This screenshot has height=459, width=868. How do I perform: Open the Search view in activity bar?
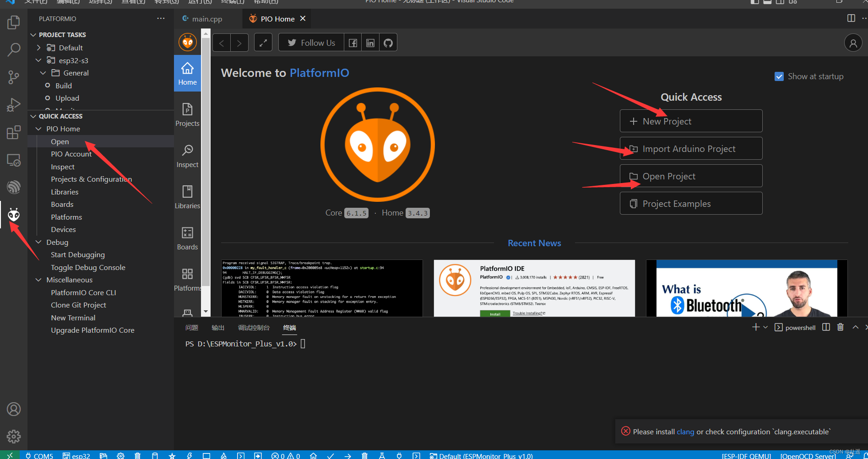(14, 49)
